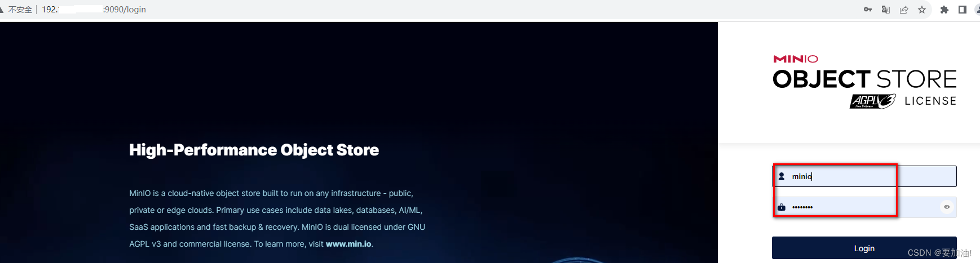Focus the username field containing minio

click(x=864, y=176)
